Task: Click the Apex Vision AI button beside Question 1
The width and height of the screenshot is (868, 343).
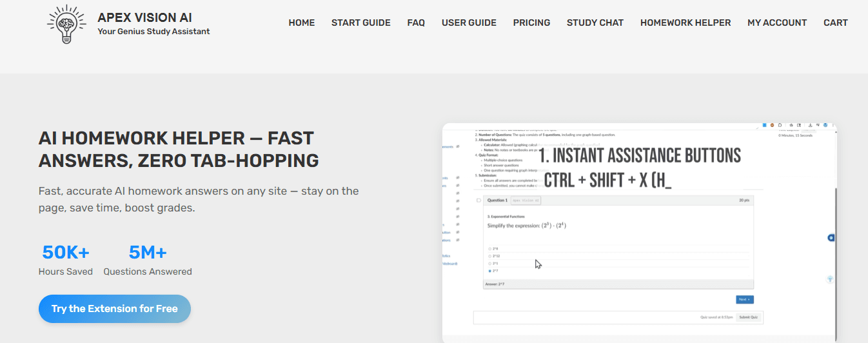Action: coord(526,201)
